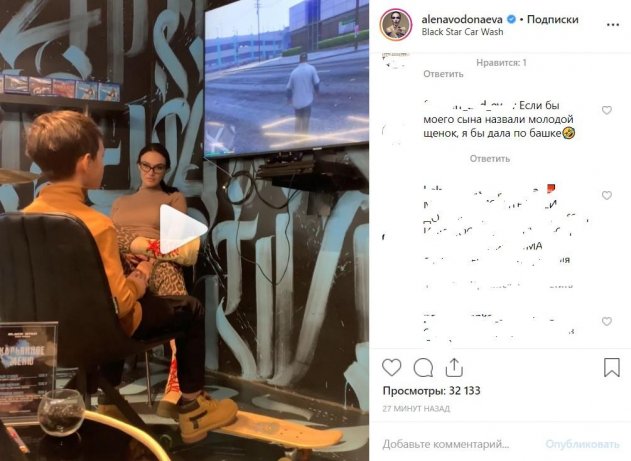Viewport: 631px width, 461px height.
Task: Toggle the Подписки following button
Action: coord(553,19)
